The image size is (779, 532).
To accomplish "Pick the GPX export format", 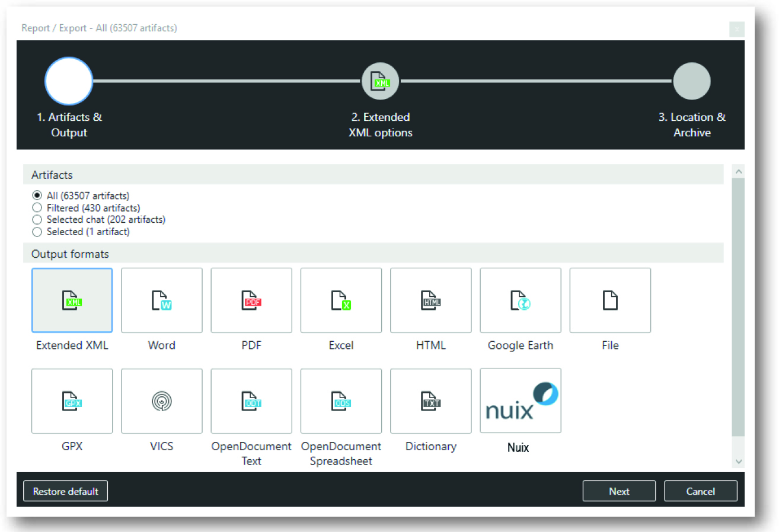I will point(72,400).
